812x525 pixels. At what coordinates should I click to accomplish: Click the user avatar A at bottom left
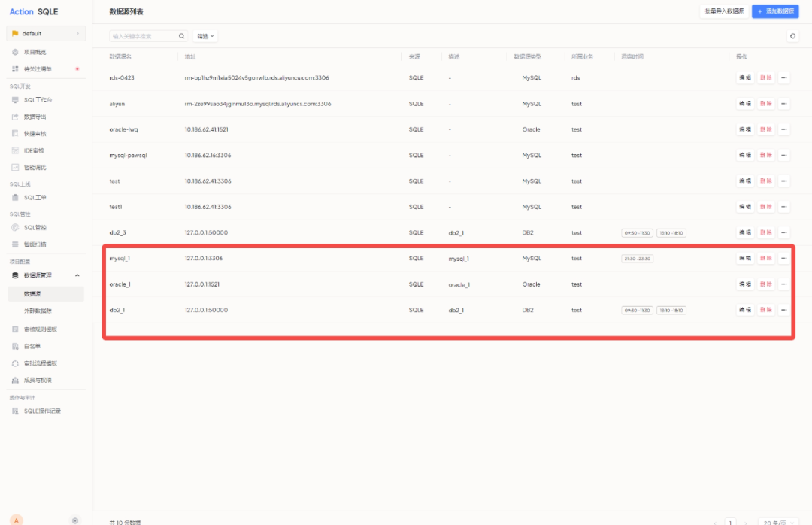pyautogui.click(x=16, y=520)
